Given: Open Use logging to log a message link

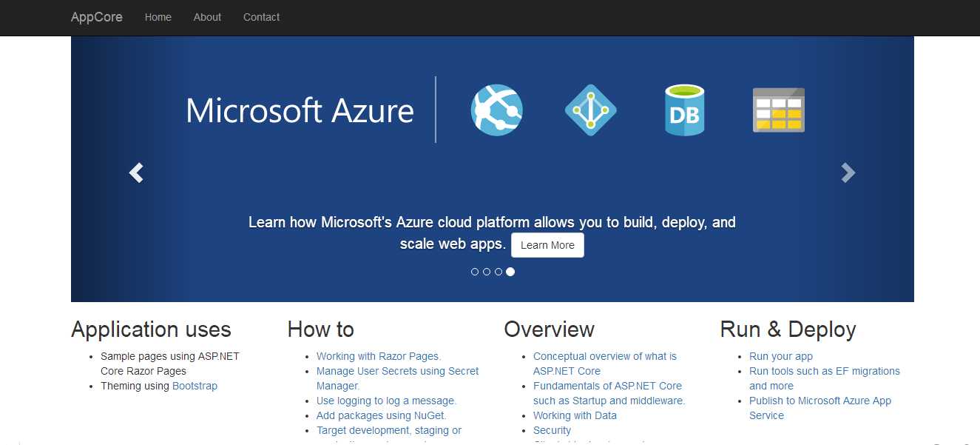Looking at the screenshot, I should pyautogui.click(x=386, y=401).
